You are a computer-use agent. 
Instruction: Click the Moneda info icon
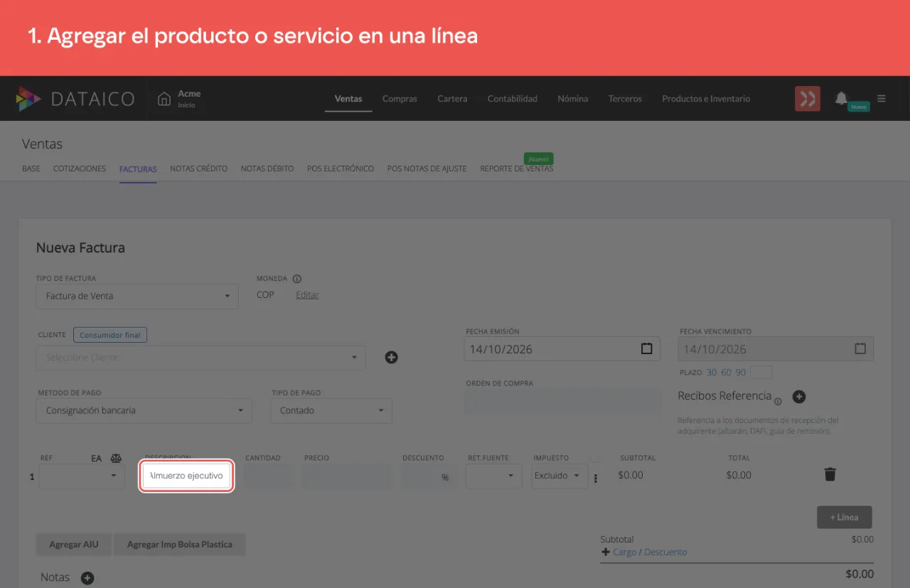[297, 279]
